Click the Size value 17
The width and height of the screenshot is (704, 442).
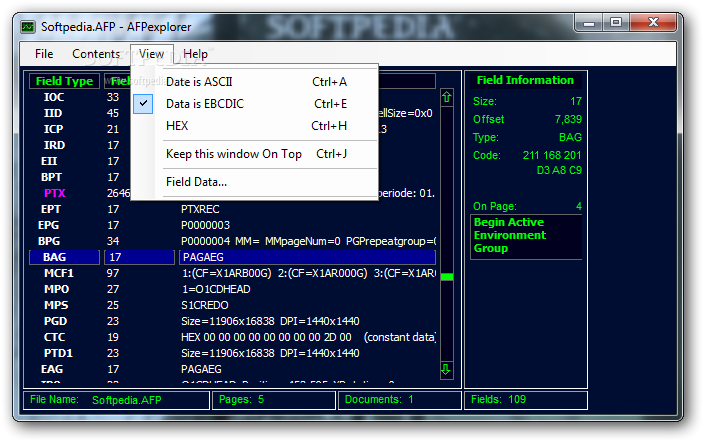pos(576,101)
